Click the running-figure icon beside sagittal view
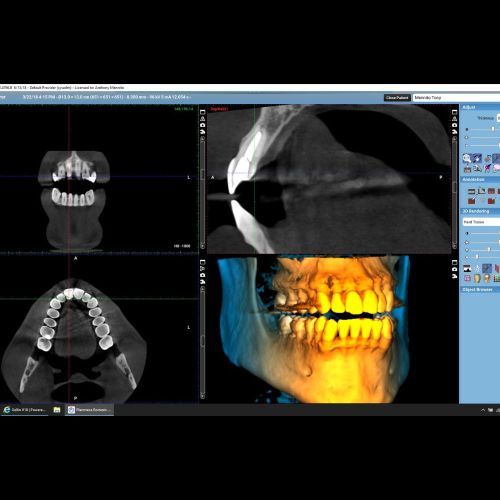This screenshot has height=500, width=500. point(454,132)
